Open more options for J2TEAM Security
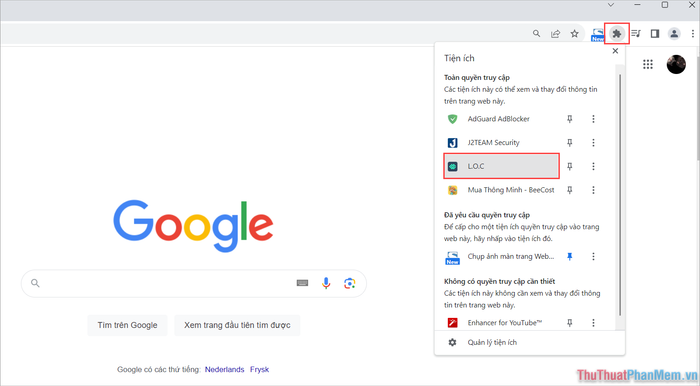Viewport: 700px width, 386px height. (x=593, y=142)
